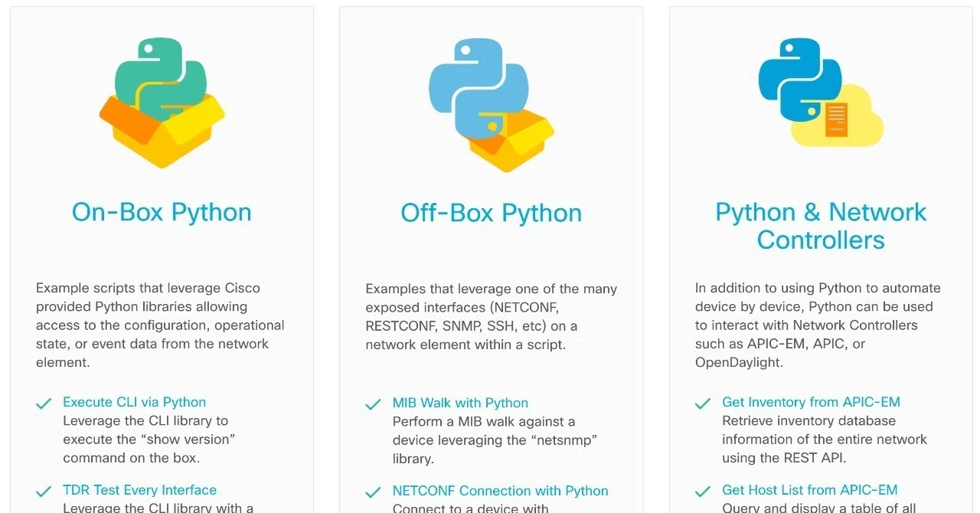The height and width of the screenshot is (513, 980).
Task: Click checkmark beside Execute CLI via Python
Action: [x=44, y=404]
